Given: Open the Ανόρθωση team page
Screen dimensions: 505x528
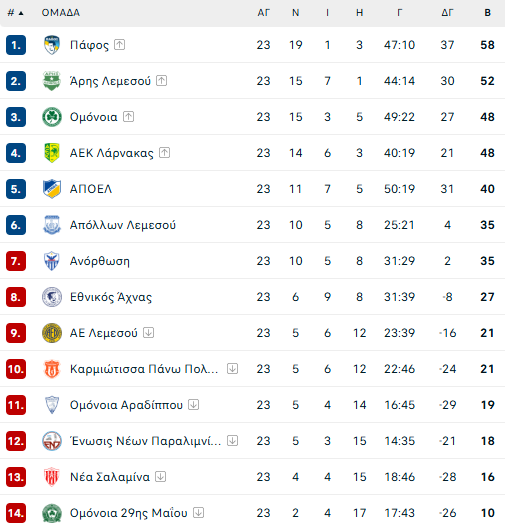Looking at the screenshot, I should [100, 261].
